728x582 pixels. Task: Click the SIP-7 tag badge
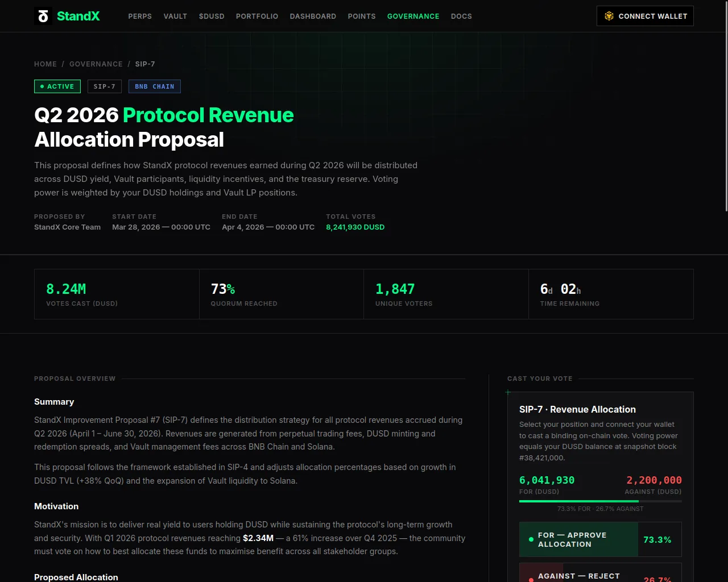105,86
